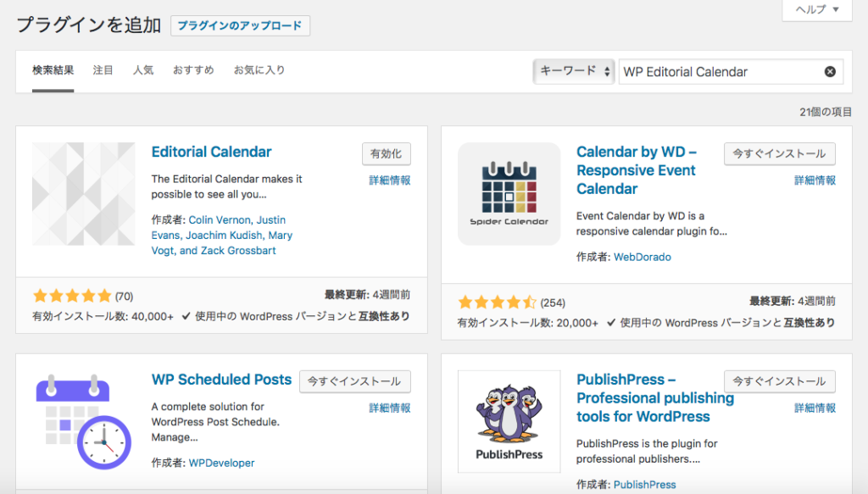The height and width of the screenshot is (494, 868).
Task: Click the 有効インストール数: 40,000+ text
Action: [x=103, y=316]
